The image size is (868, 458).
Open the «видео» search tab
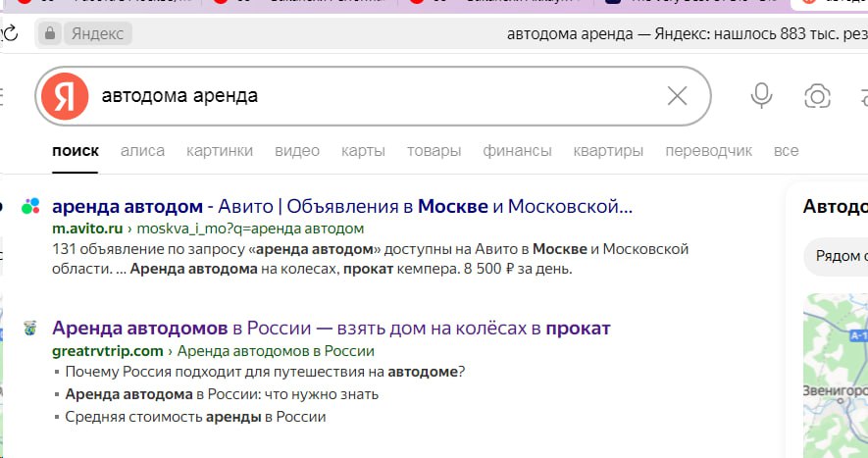pyautogui.click(x=297, y=151)
